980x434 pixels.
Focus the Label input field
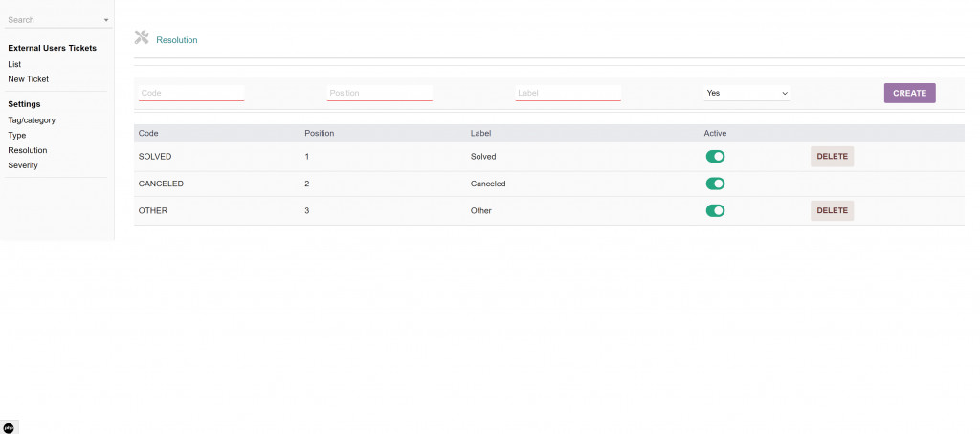568,93
